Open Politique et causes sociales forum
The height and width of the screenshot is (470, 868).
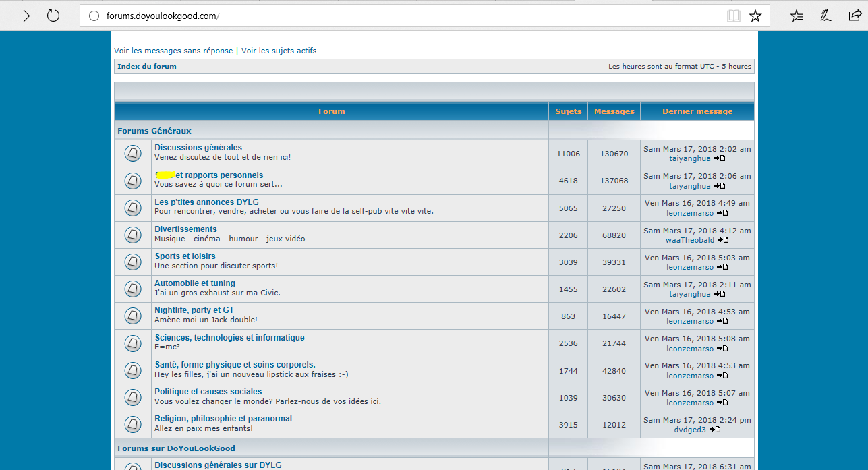pyautogui.click(x=208, y=392)
